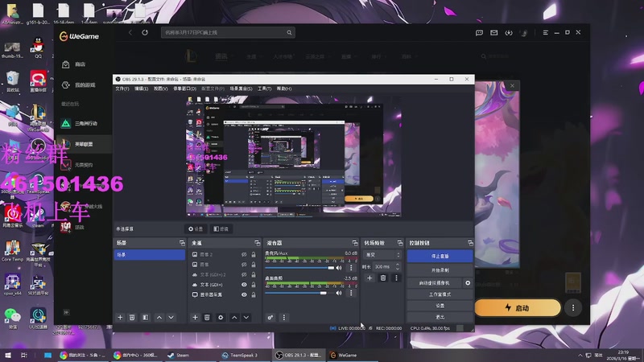
Task: Delete selected source with trash icon
Action: coord(207,317)
